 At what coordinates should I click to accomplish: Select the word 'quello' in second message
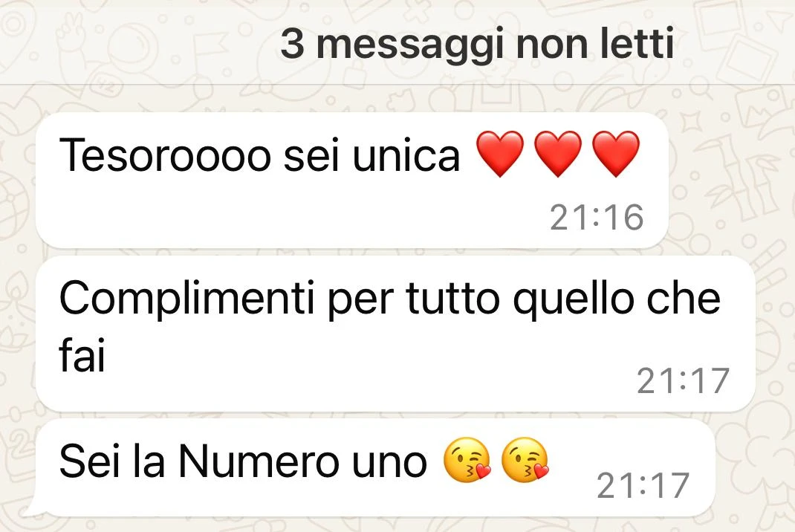(573, 299)
